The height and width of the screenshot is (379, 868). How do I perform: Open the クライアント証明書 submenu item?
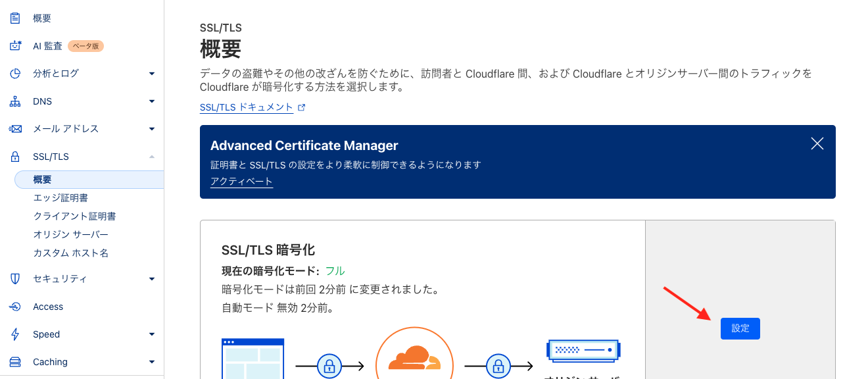click(74, 216)
